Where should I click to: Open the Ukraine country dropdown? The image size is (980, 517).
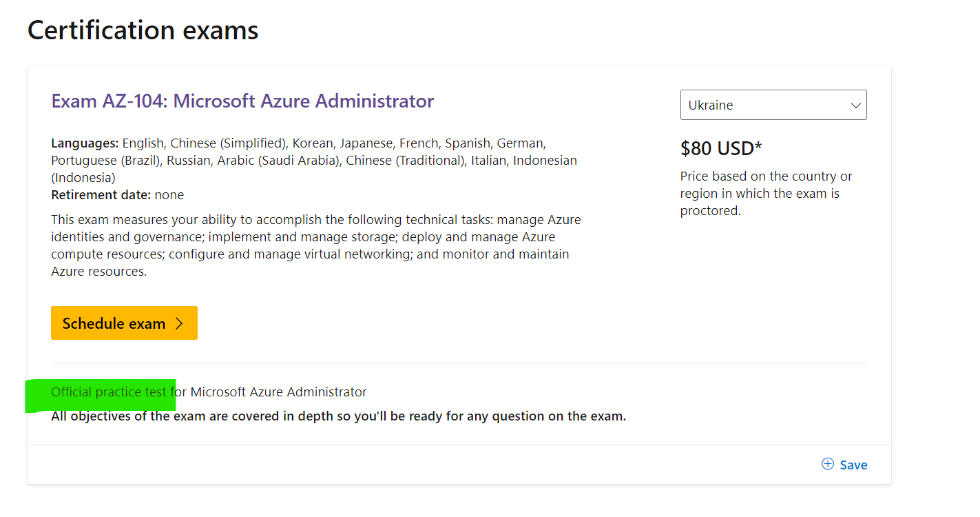773,105
